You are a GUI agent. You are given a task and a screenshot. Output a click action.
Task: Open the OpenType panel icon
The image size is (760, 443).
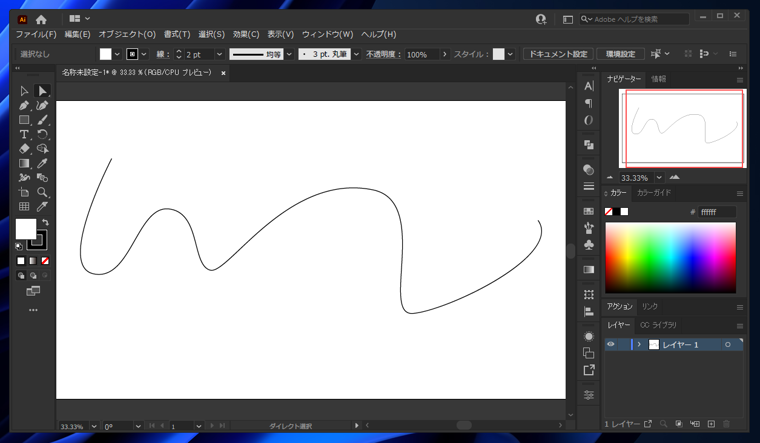[588, 120]
